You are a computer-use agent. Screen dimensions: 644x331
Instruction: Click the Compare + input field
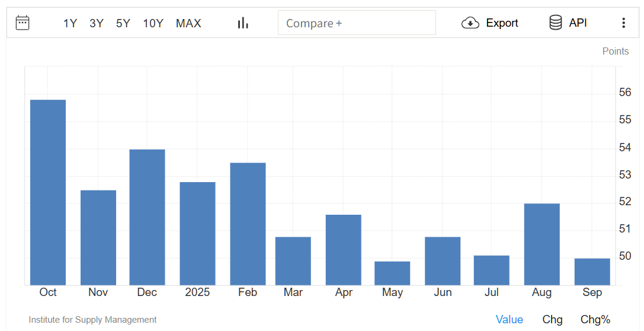click(357, 23)
